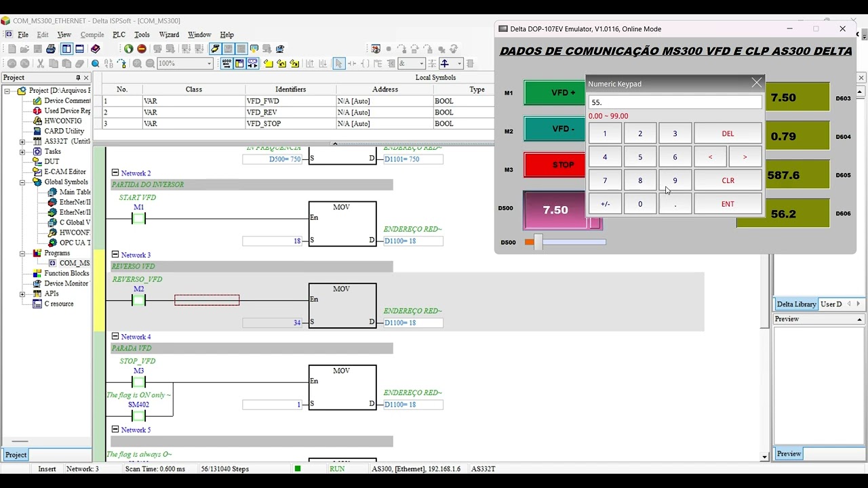The image size is (868, 488).
Task: Click the blue branch tool icon
Action: (x=445, y=64)
